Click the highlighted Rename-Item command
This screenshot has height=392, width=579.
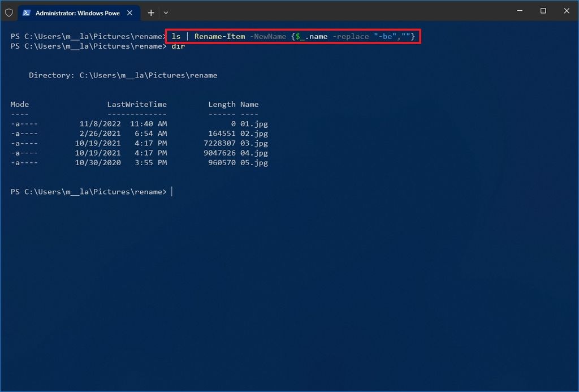[219, 36]
